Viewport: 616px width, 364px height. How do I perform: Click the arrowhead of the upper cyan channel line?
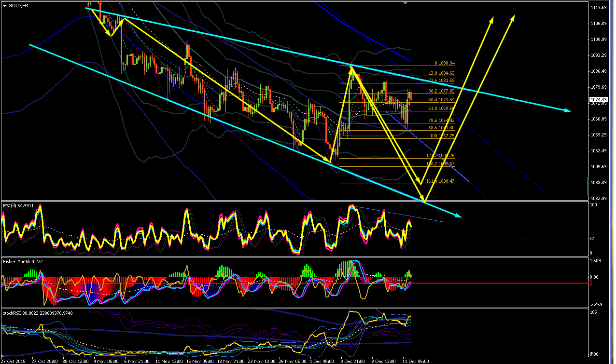tap(568, 111)
